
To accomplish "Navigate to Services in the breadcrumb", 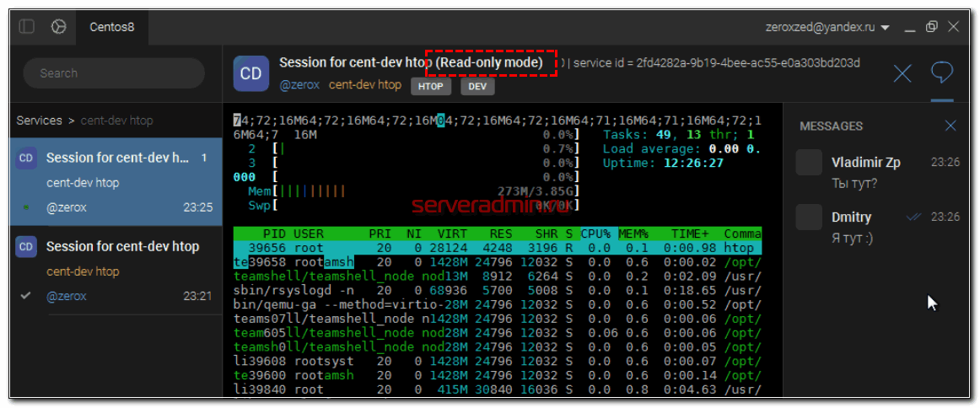I will tap(39, 121).
